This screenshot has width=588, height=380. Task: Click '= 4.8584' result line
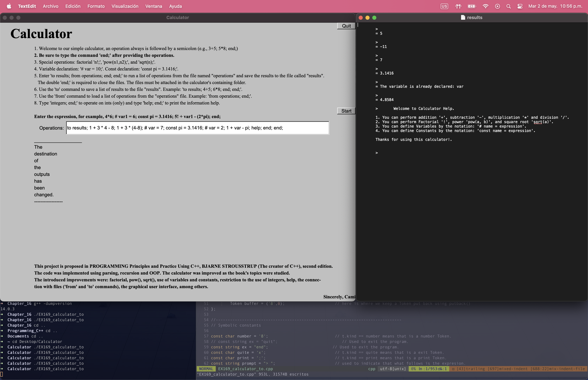click(385, 100)
